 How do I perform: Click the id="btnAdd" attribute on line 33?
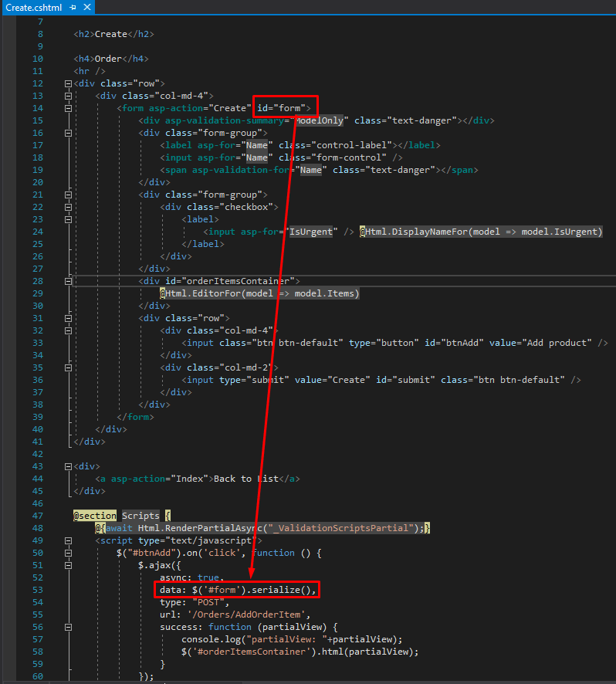point(454,343)
